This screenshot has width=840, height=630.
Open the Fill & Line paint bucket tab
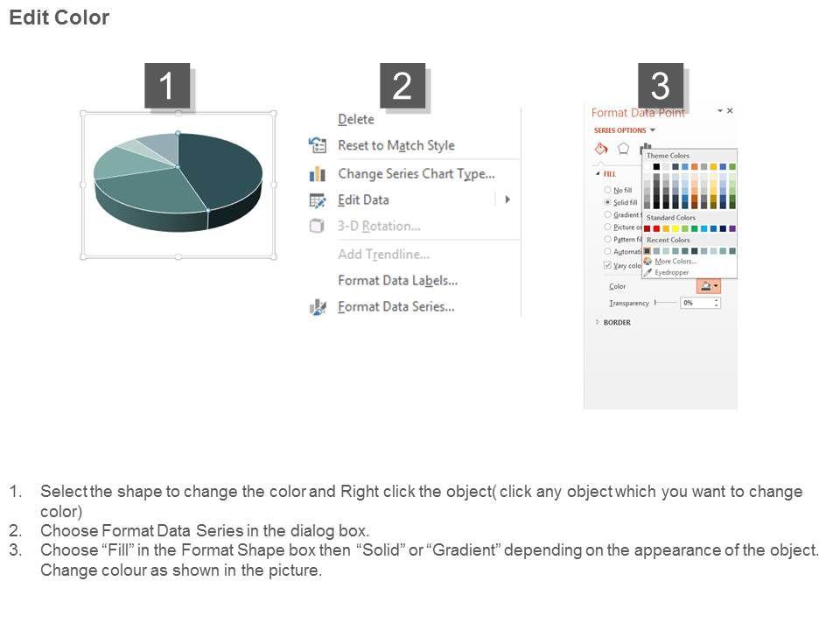point(601,149)
